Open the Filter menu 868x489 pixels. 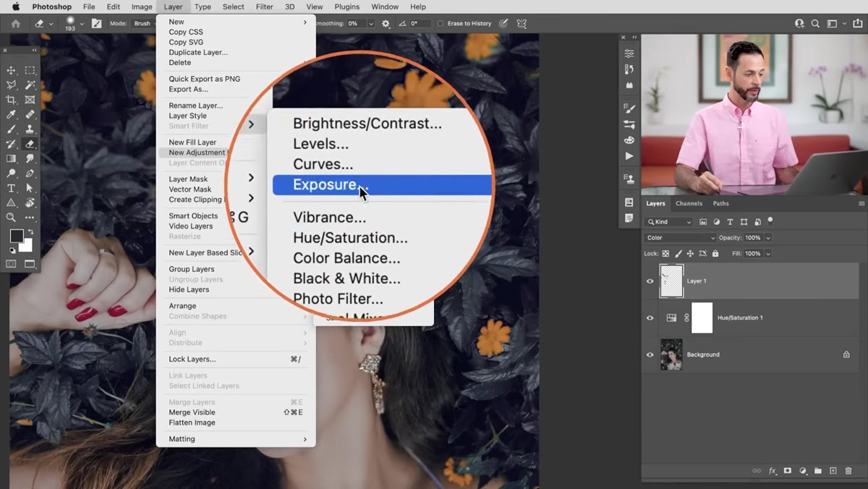[265, 7]
